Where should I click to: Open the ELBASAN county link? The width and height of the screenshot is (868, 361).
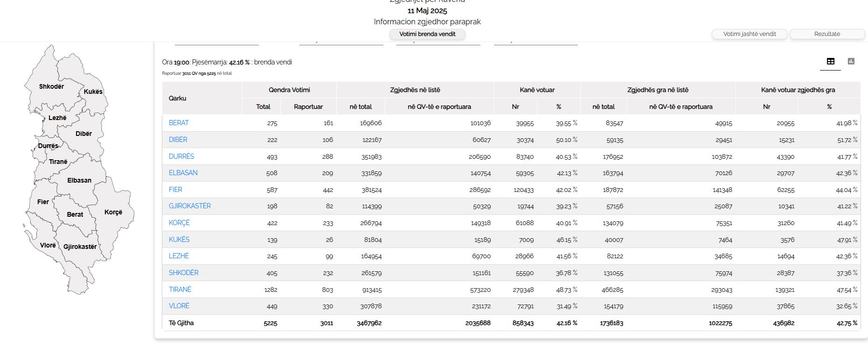183,173
